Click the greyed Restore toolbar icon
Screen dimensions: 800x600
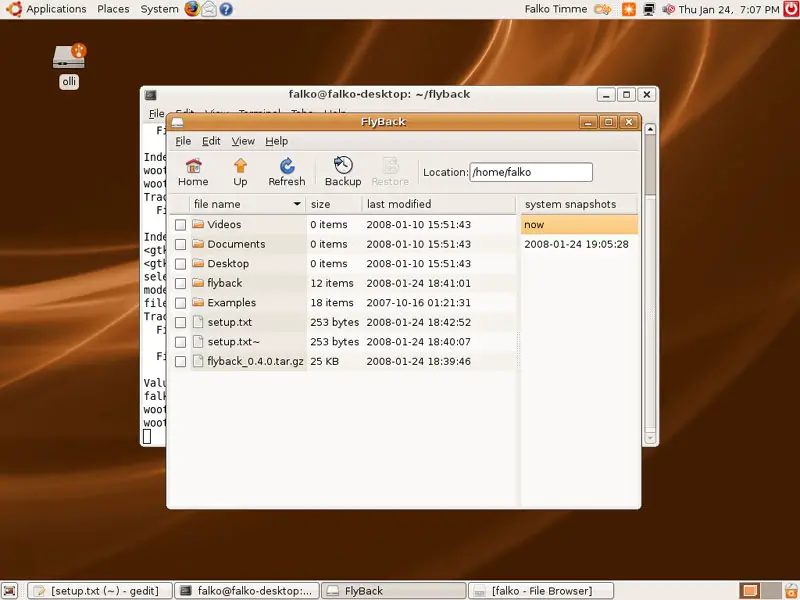coord(390,165)
